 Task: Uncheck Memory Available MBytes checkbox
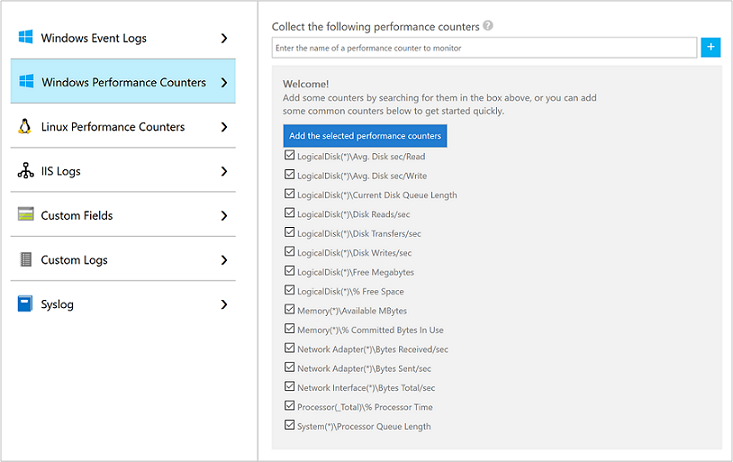(289, 310)
